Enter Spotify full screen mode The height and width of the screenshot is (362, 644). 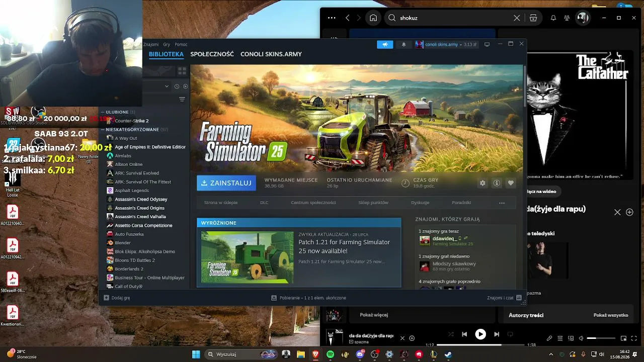633,338
